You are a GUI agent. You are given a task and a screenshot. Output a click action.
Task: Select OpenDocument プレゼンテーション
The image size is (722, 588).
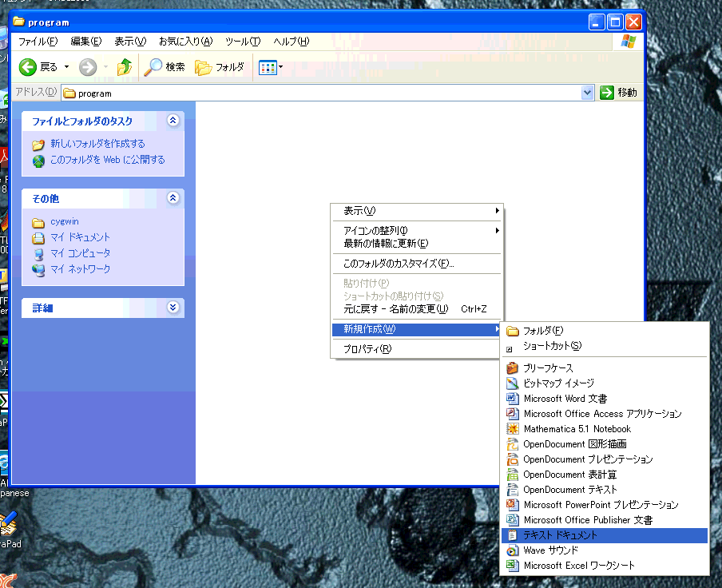point(604,459)
